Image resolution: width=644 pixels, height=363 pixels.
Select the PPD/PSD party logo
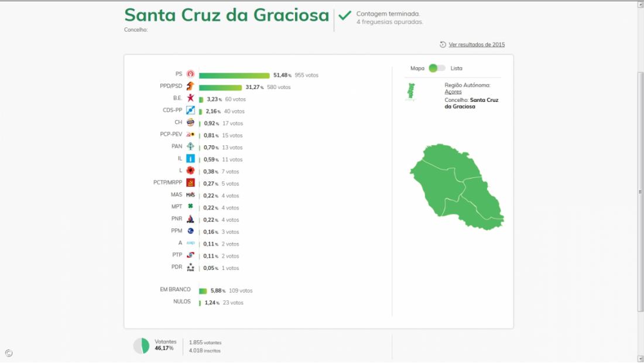point(190,87)
